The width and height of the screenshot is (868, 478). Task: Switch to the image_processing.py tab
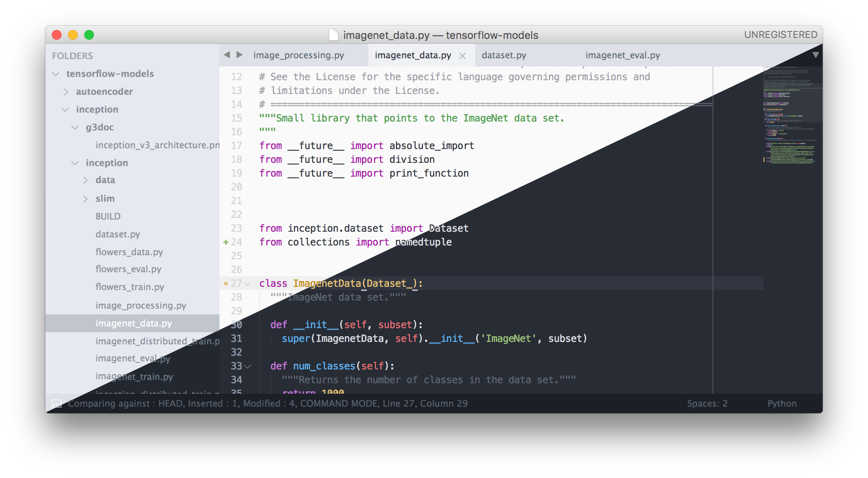click(299, 55)
